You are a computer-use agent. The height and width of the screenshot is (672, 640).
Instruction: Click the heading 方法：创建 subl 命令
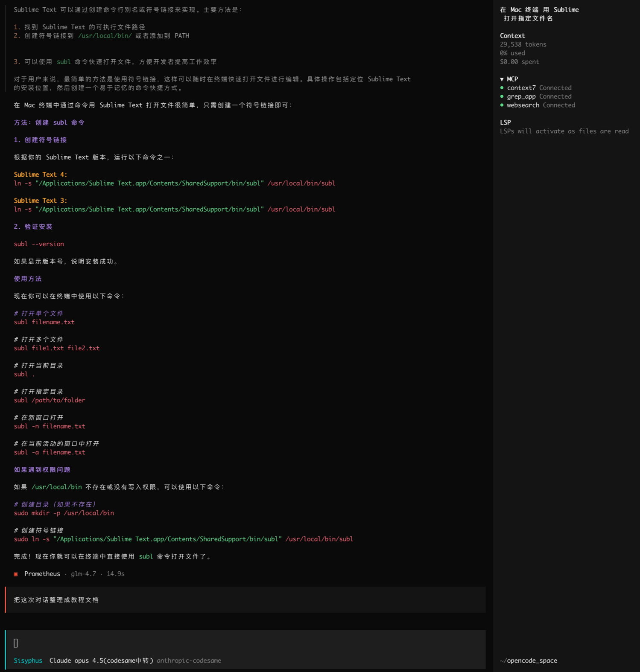[49, 122]
